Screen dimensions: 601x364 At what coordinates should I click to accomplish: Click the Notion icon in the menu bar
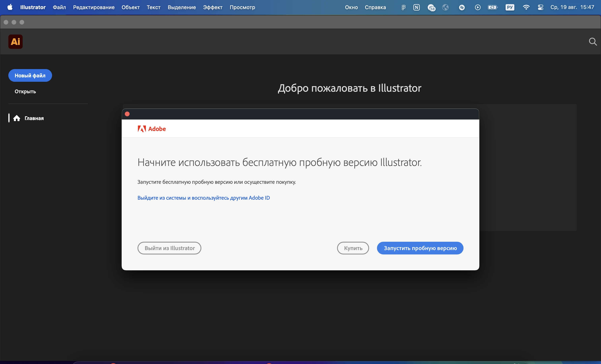click(x=417, y=7)
